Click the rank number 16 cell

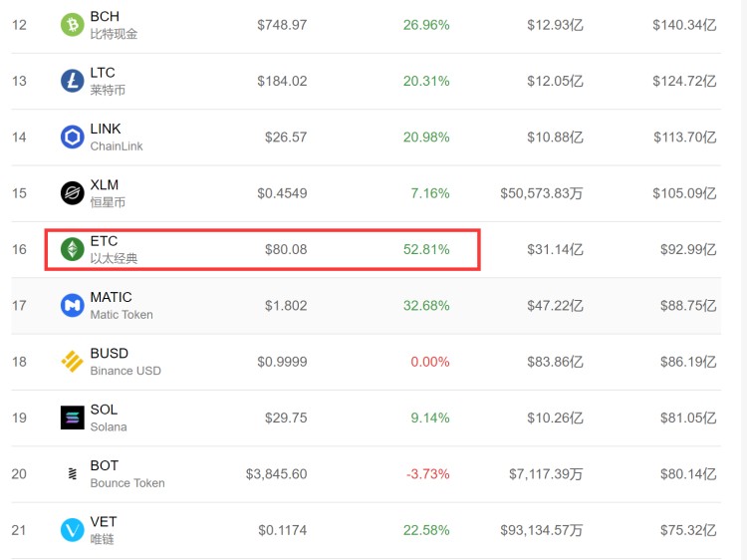pyautogui.click(x=19, y=249)
